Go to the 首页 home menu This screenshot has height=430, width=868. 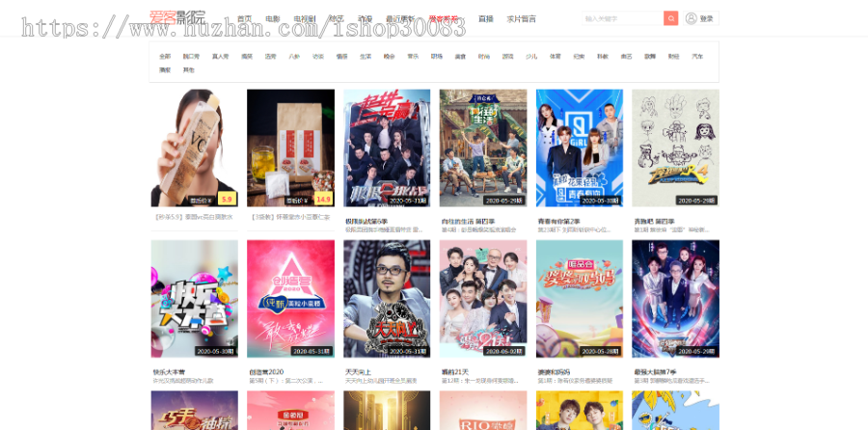pyautogui.click(x=244, y=19)
